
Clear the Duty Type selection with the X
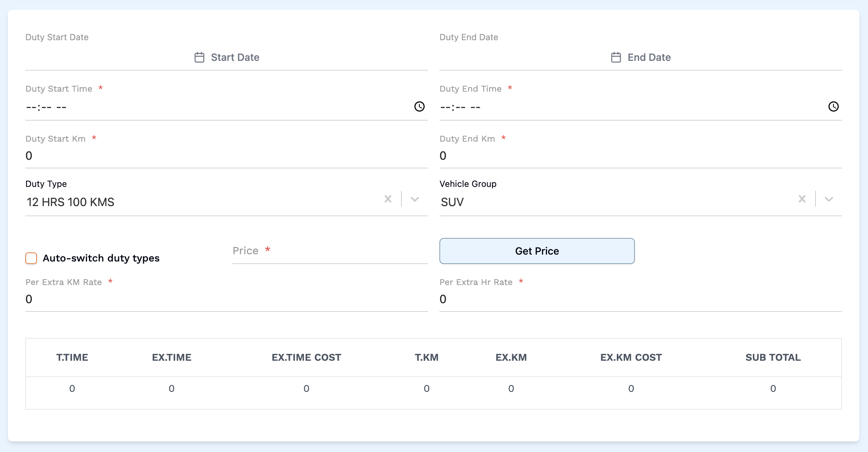click(x=388, y=199)
